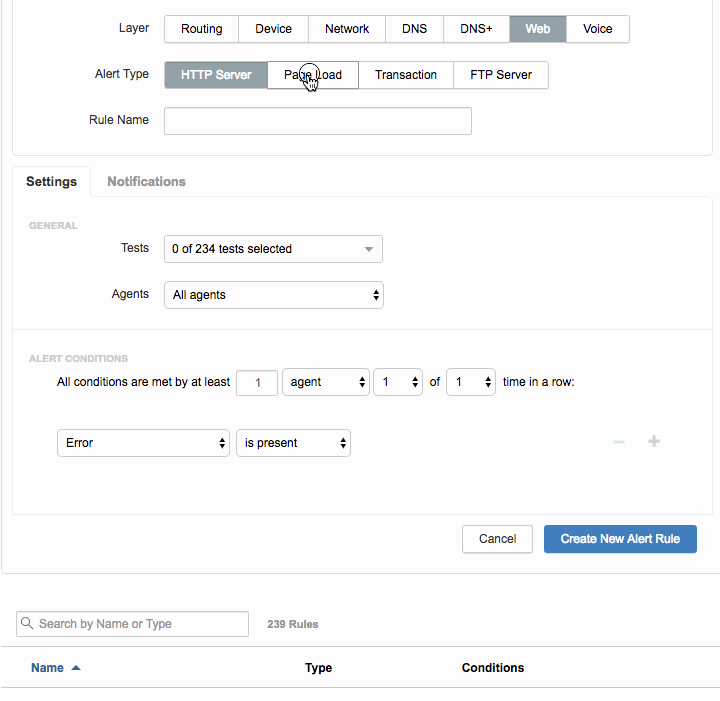Click the Create New Alert Rule button
Screen dimensions: 720x701
tap(620, 539)
